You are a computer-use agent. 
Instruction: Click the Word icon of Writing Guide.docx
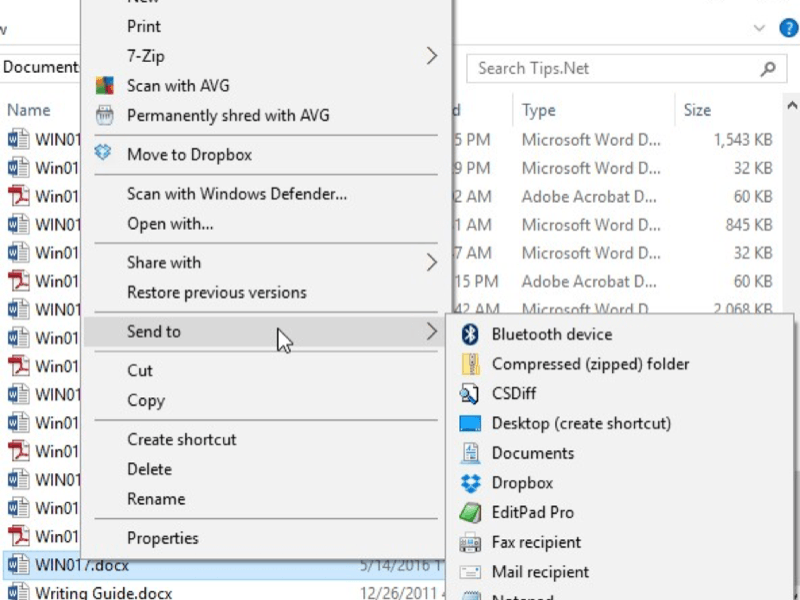point(18,591)
